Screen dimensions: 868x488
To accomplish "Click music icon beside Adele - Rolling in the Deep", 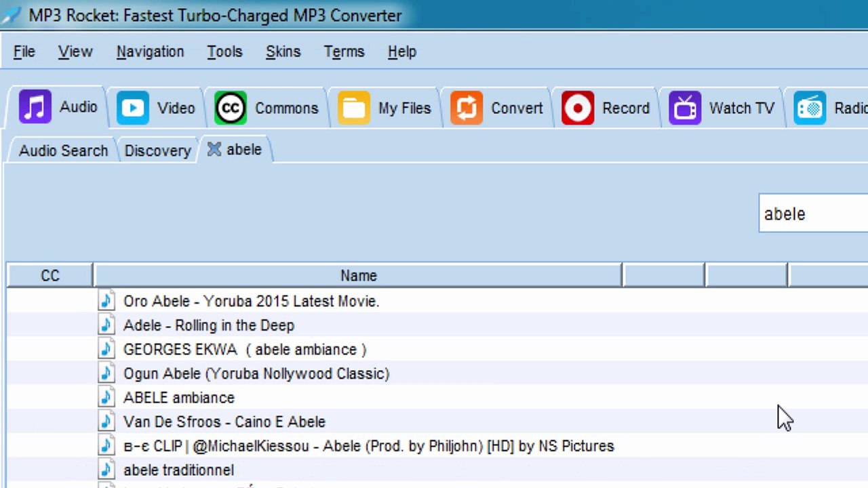I will (x=106, y=325).
